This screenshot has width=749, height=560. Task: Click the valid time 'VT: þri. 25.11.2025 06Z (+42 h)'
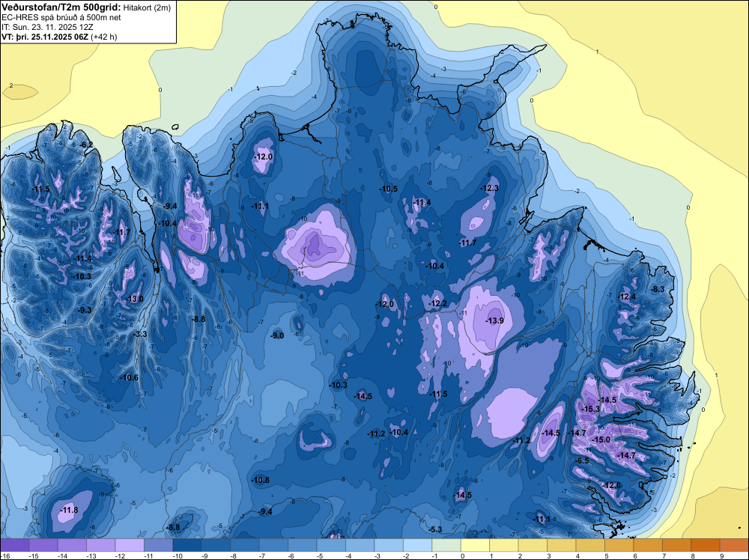(59, 37)
